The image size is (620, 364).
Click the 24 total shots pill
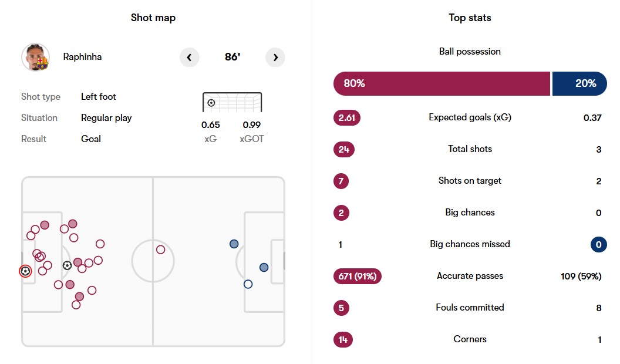343,149
